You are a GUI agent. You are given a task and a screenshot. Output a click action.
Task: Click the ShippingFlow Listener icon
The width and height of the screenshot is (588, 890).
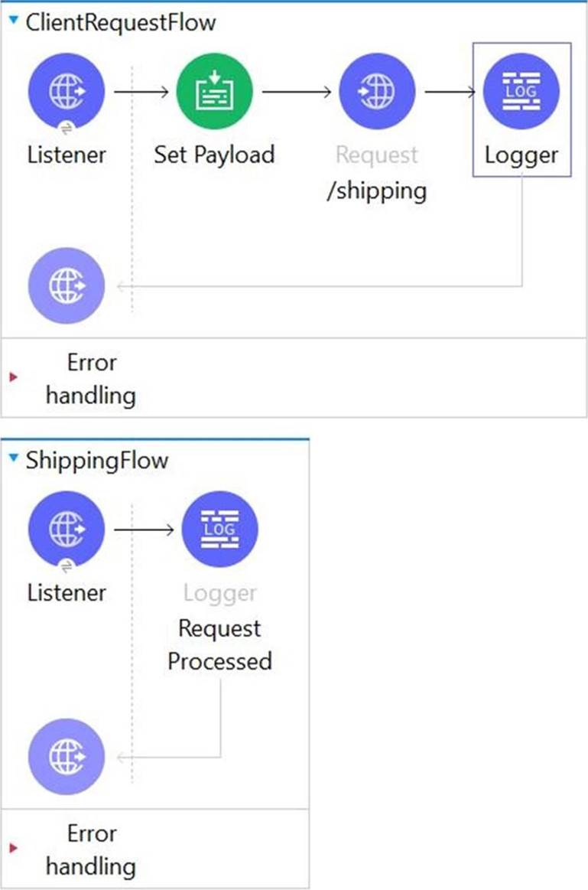click(x=67, y=530)
